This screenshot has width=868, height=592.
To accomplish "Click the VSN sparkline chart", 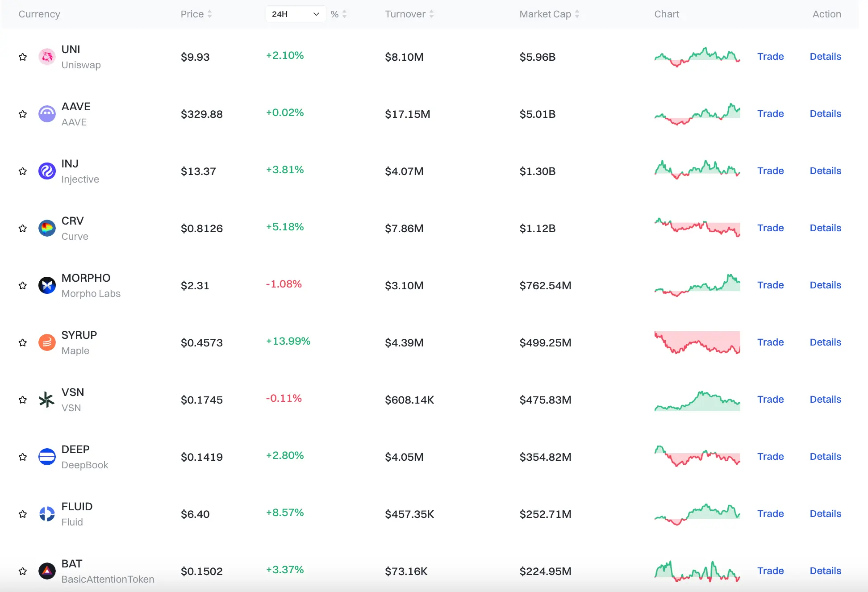I will coord(697,400).
